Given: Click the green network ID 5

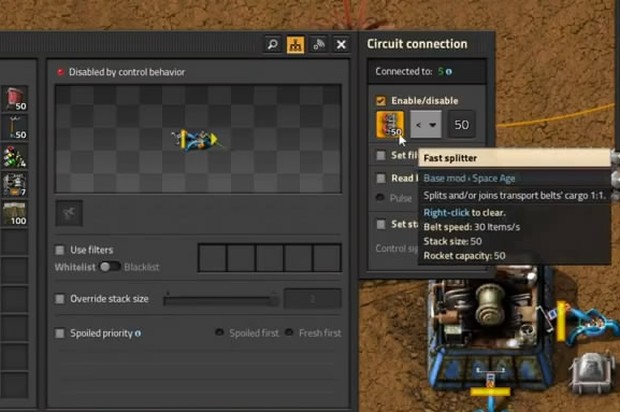Looking at the screenshot, I should (440, 72).
